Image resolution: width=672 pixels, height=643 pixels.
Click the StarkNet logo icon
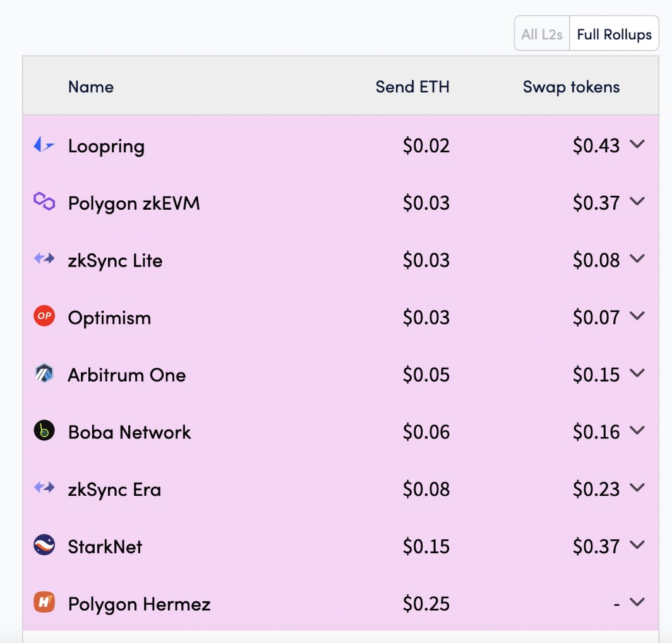[x=44, y=545]
